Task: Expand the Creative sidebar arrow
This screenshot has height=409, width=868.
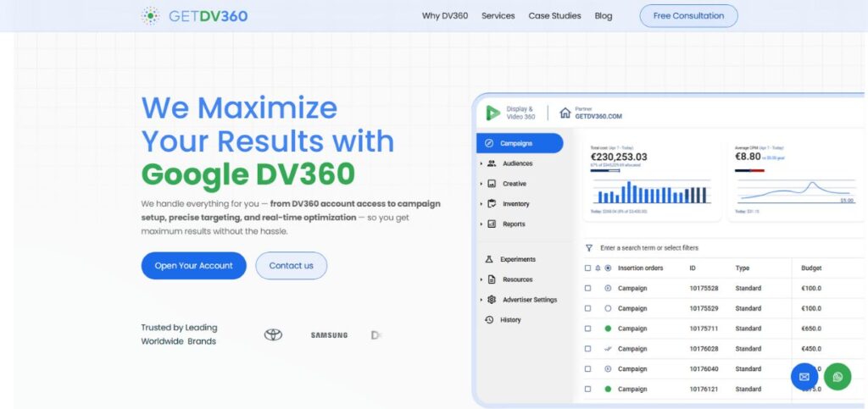Action: 481,184
